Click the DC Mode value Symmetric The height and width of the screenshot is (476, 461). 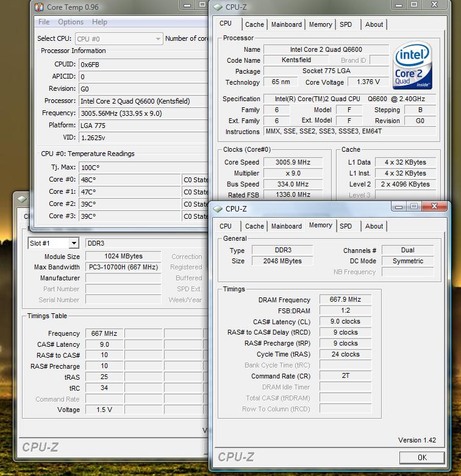pos(407,261)
